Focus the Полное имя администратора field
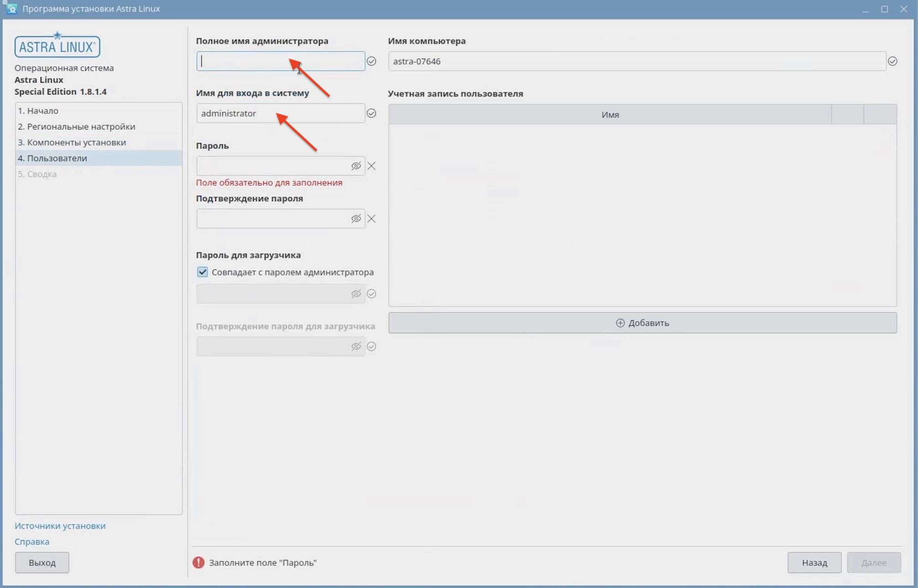Screen dimensions: 918x588 pyautogui.click(x=280, y=61)
